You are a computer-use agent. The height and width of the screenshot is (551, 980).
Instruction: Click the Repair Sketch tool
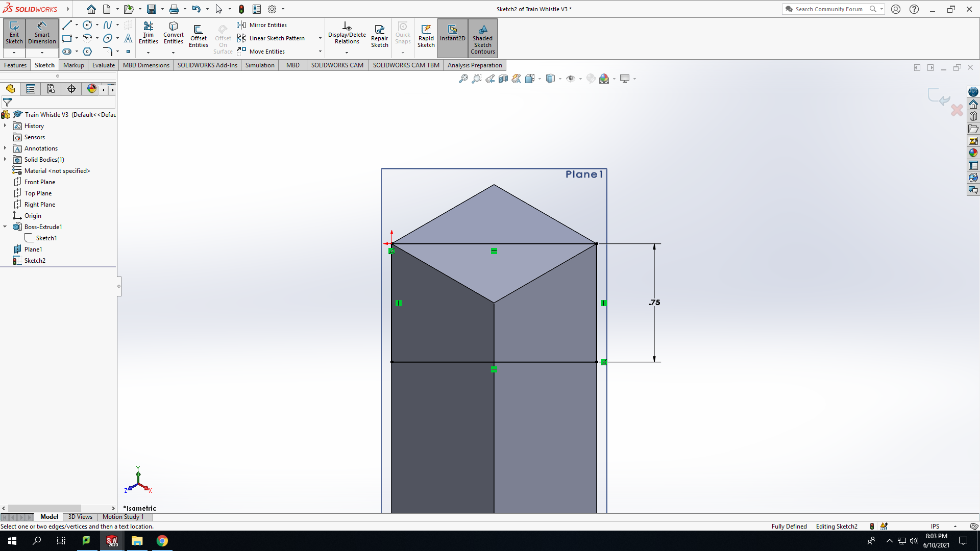[379, 36]
